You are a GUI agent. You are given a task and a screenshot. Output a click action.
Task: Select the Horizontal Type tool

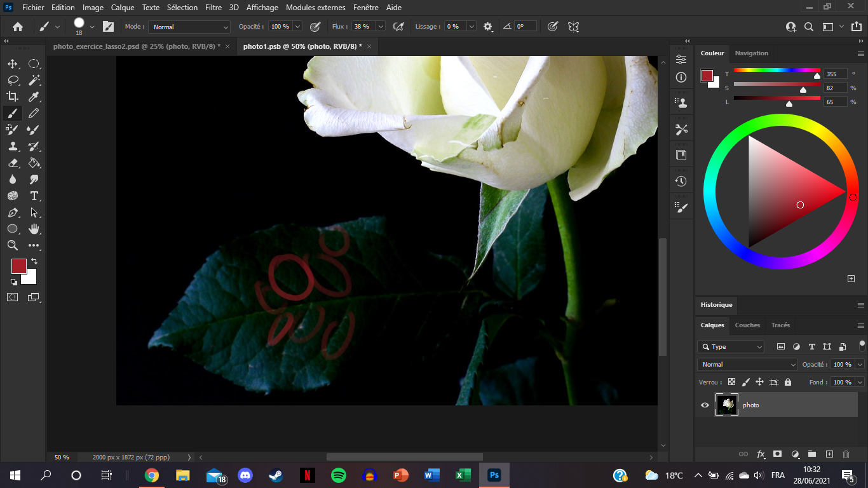(x=34, y=196)
